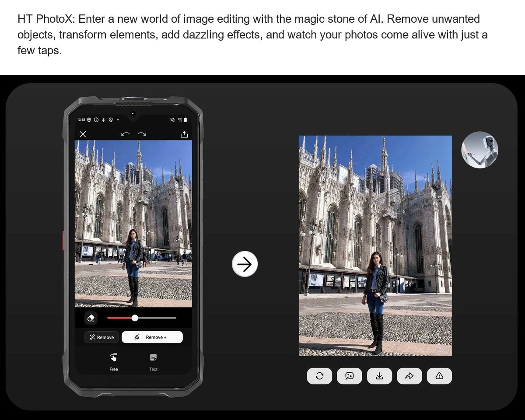Adjust the red brush size slider
The width and height of the screenshot is (525, 420).
coord(141,318)
